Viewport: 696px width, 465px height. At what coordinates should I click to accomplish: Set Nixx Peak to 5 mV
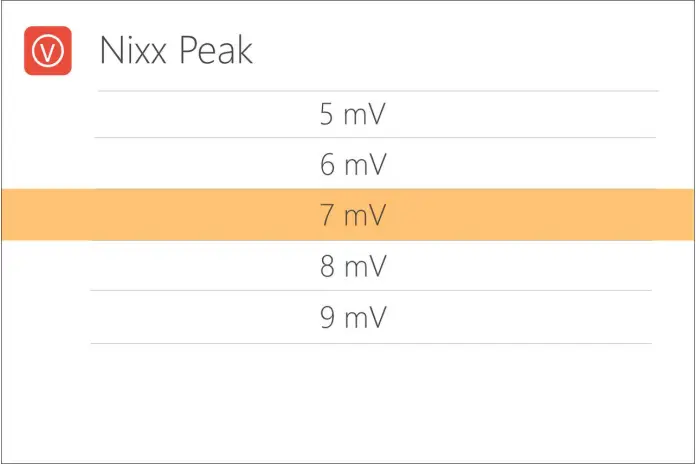click(x=352, y=114)
